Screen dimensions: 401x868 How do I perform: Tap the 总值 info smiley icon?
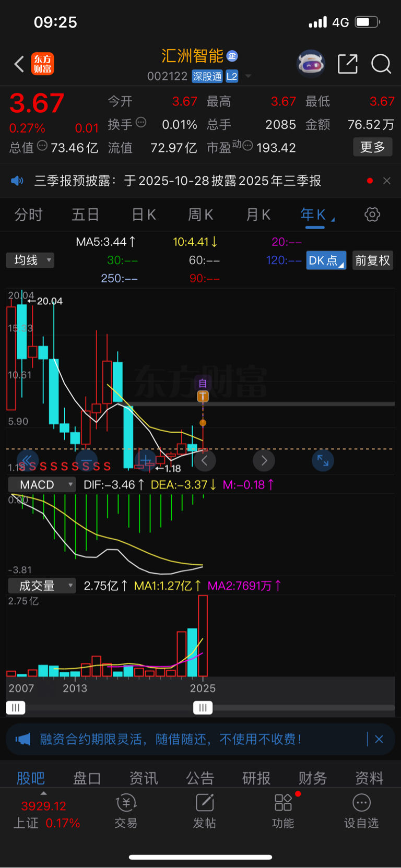[x=42, y=146]
